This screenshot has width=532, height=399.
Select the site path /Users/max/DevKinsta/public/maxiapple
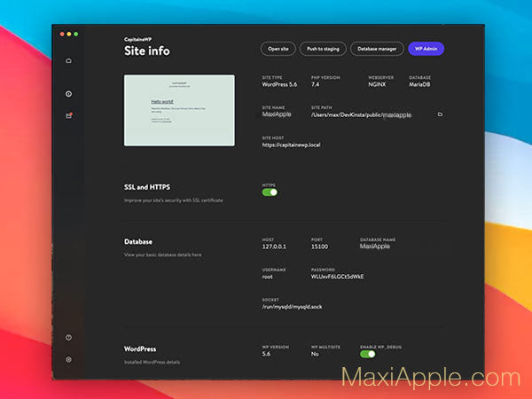pos(361,115)
